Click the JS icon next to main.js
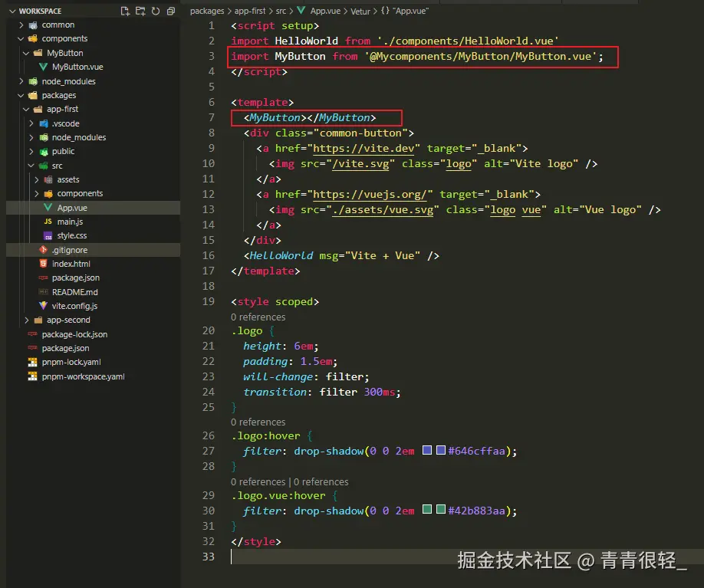Screen dimensions: 704x588 pyautogui.click(x=48, y=222)
